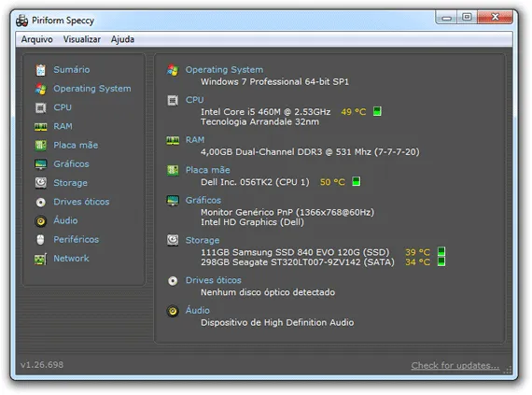
Task: Click the RAM module icon in sidebar
Action: coord(41,127)
